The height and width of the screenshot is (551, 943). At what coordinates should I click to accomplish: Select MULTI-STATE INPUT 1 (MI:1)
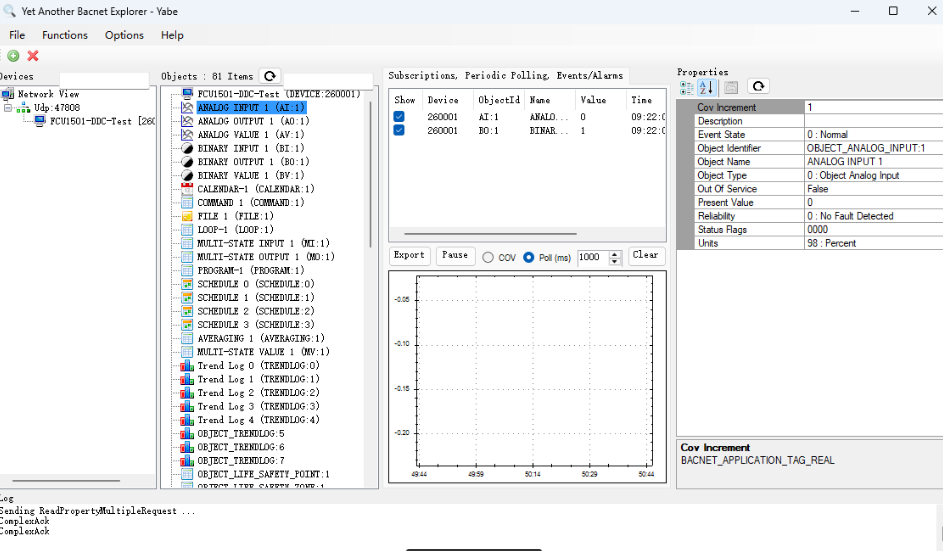263,244
